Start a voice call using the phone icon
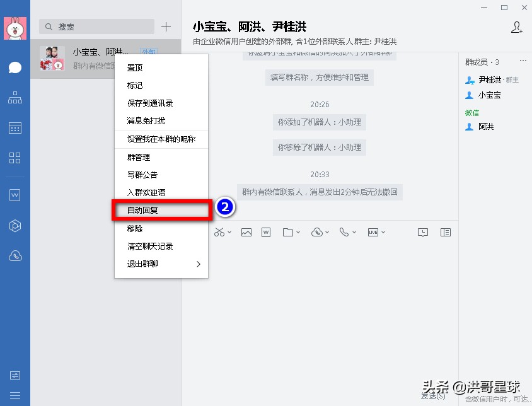Image resolution: width=532 pixels, height=406 pixels. (x=344, y=232)
